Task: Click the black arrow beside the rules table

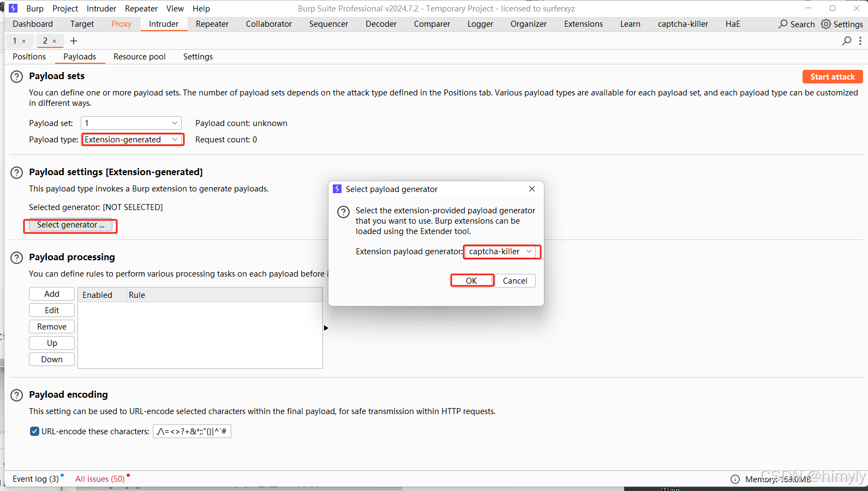Action: (326, 328)
